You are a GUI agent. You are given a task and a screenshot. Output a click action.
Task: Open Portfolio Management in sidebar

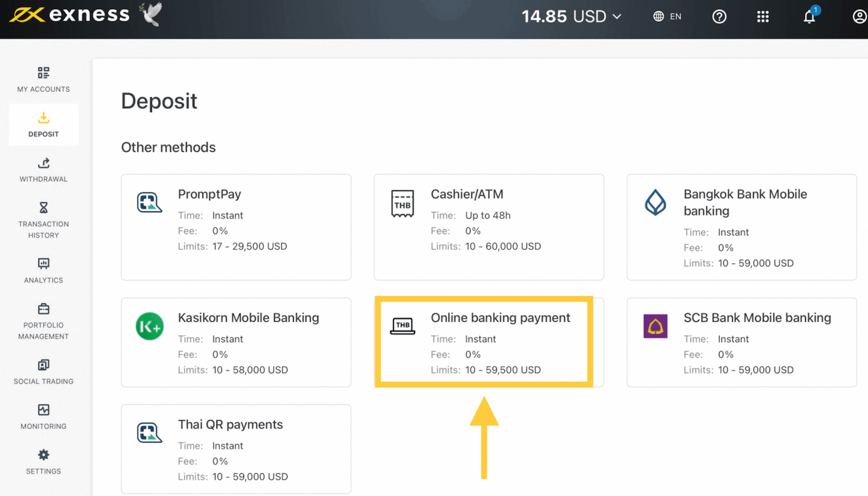[x=43, y=321]
